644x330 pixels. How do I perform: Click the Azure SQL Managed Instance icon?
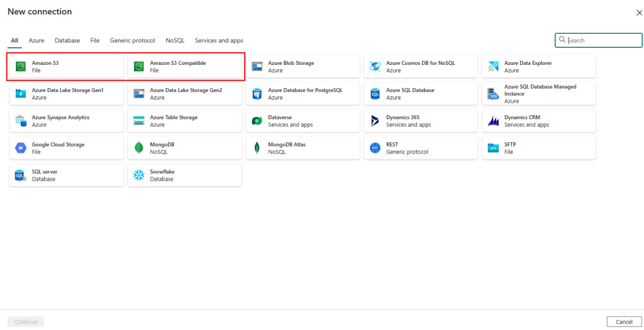(493, 93)
